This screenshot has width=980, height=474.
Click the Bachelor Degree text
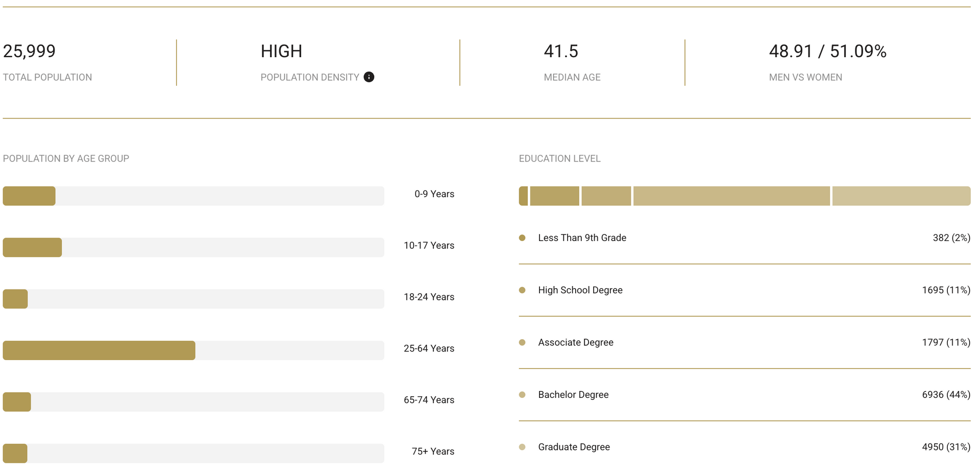pyautogui.click(x=573, y=395)
